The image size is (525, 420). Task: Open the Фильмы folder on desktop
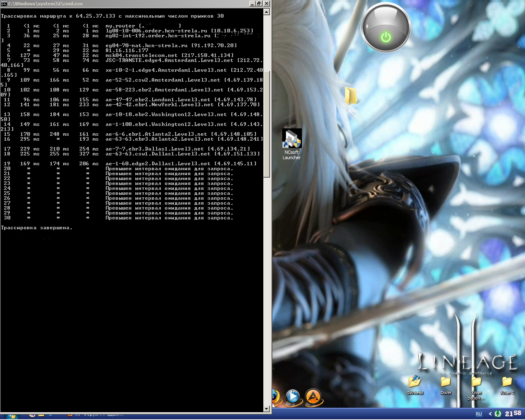point(415,386)
